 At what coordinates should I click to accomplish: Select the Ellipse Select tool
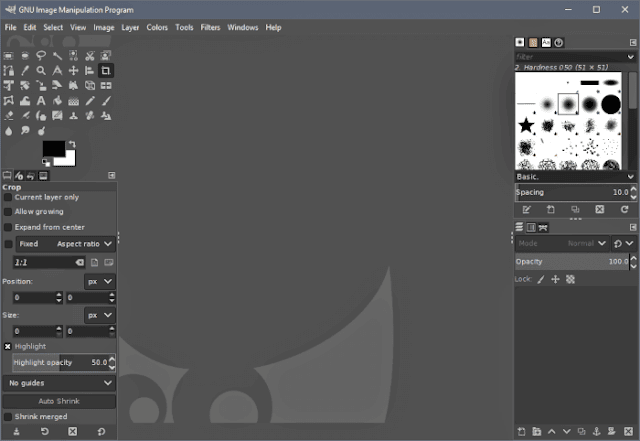[x=25, y=56]
